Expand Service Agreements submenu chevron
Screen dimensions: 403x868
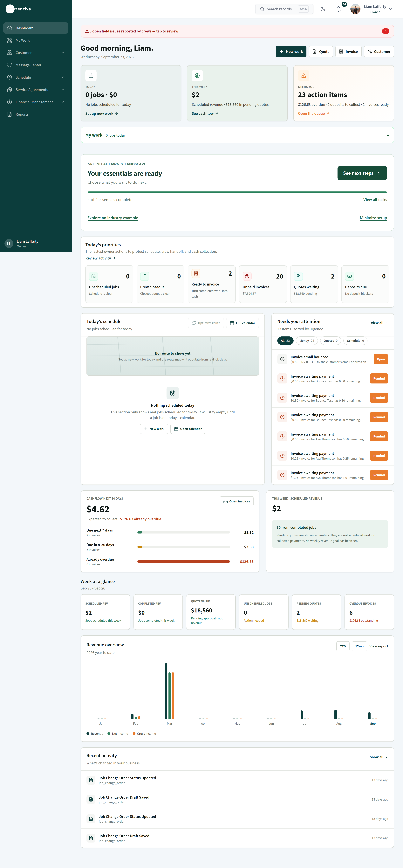click(x=63, y=90)
